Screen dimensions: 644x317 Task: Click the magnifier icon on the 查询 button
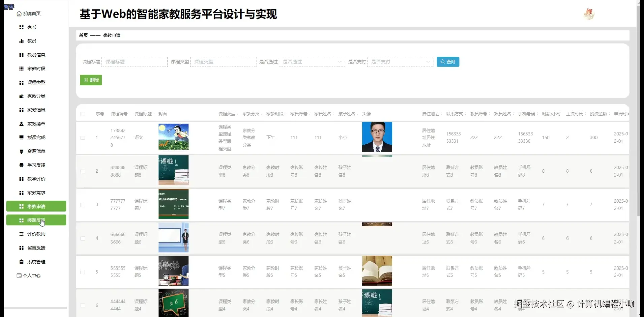click(x=443, y=62)
